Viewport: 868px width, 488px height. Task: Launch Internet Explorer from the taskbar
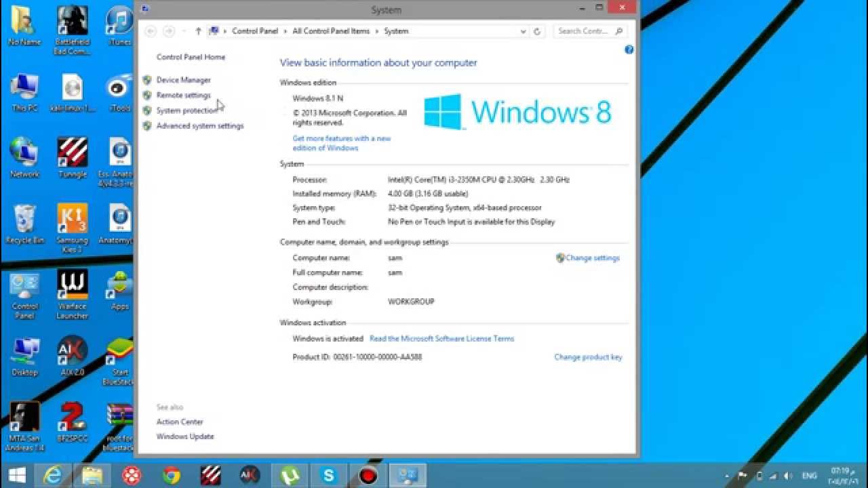click(x=53, y=475)
